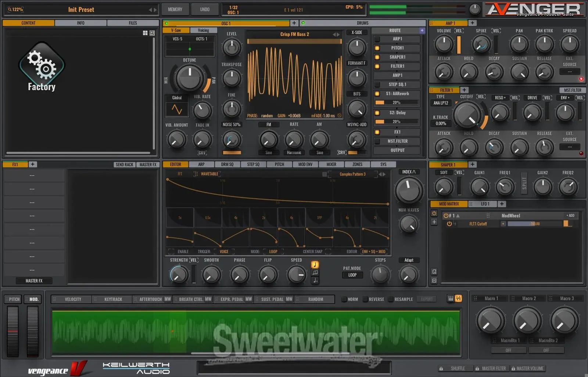Open the MIXER tab
The image size is (588, 377).
[x=331, y=164]
